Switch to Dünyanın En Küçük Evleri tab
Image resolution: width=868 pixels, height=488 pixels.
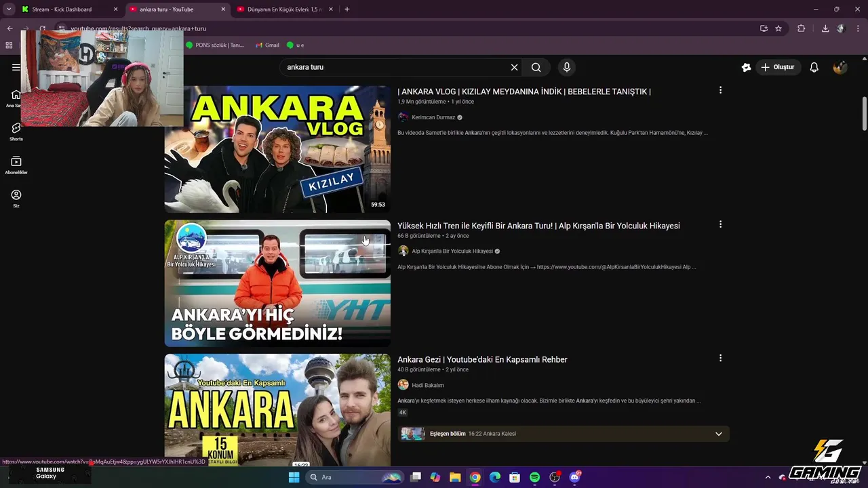pyautogui.click(x=283, y=9)
